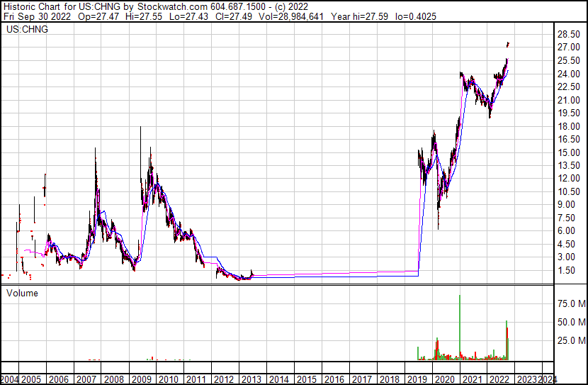
Task: Click the Stockwatch.com title text
Action: [172, 7]
